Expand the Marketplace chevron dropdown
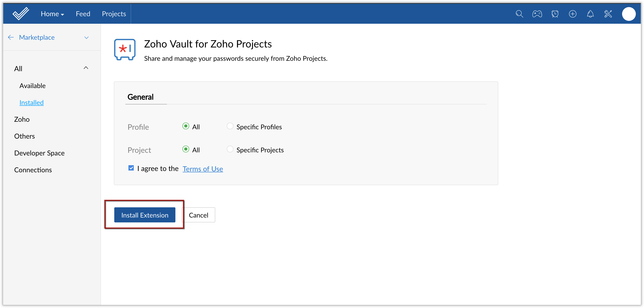This screenshot has height=308, width=644. [x=87, y=37]
